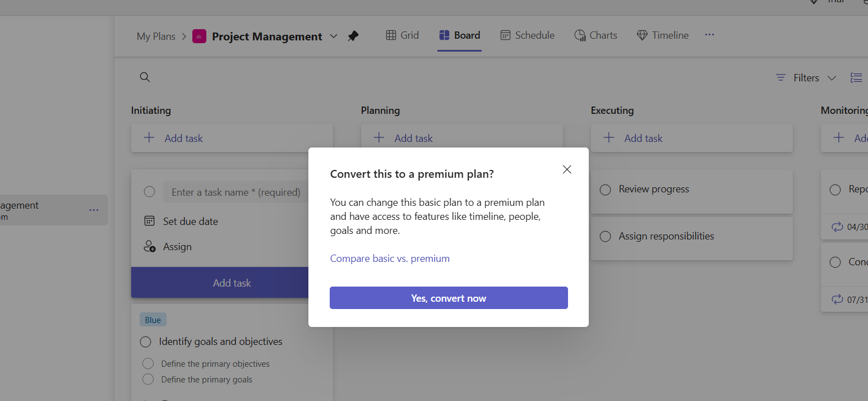868x401 pixels.
Task: Click the Filters lines icon
Action: click(x=781, y=78)
